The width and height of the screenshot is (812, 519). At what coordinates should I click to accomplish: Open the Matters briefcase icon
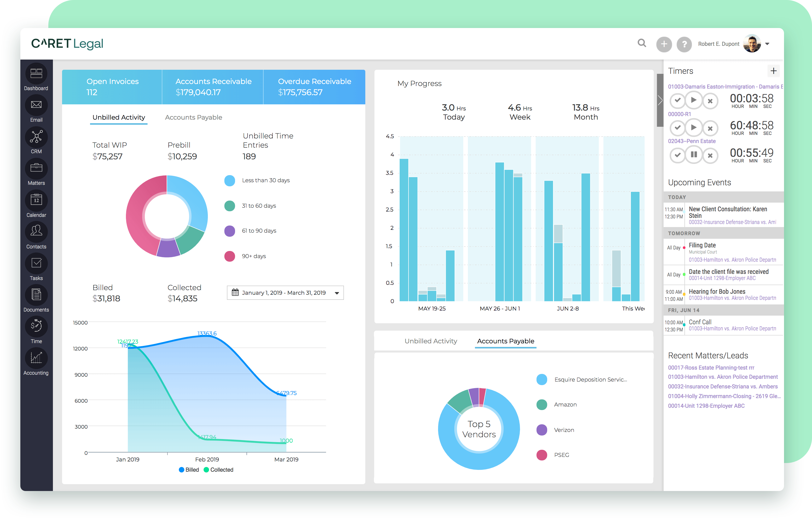[x=36, y=168]
